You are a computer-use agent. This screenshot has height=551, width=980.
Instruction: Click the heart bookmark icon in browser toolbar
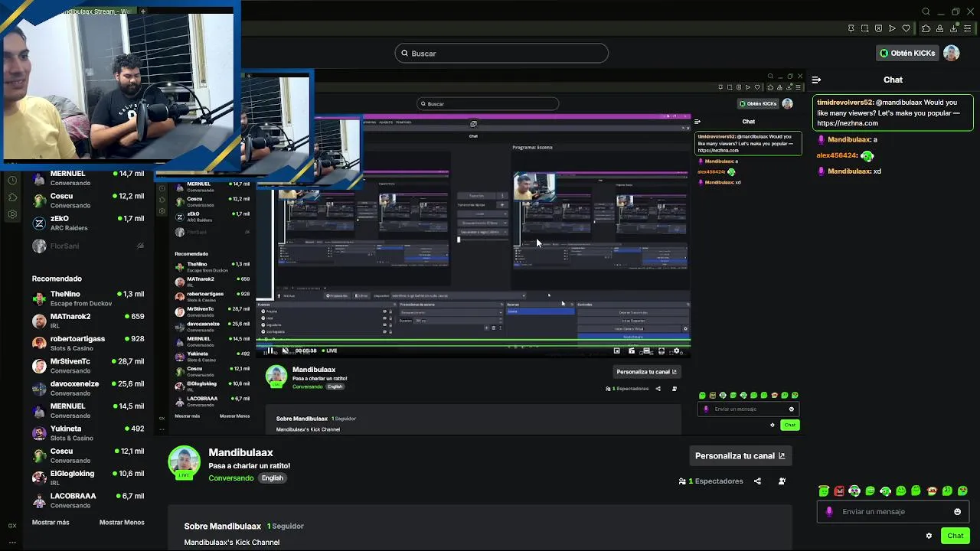tap(906, 29)
